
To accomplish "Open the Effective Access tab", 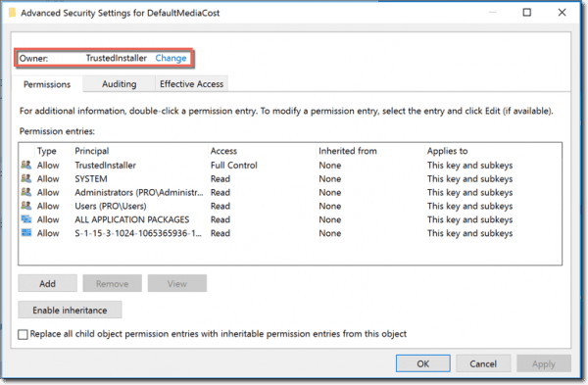I will click(x=191, y=84).
